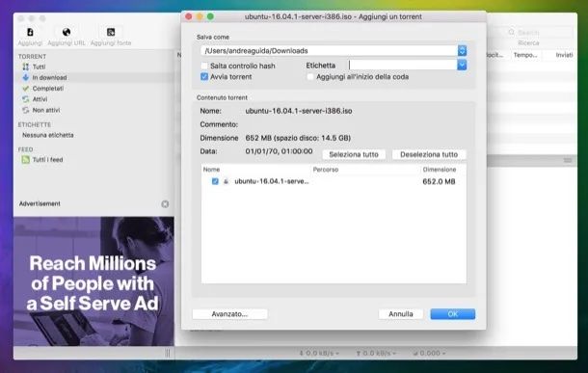Image resolution: width=588 pixels, height=373 pixels.
Task: Click the sidebar resize handle in status bar
Action: 168,353
